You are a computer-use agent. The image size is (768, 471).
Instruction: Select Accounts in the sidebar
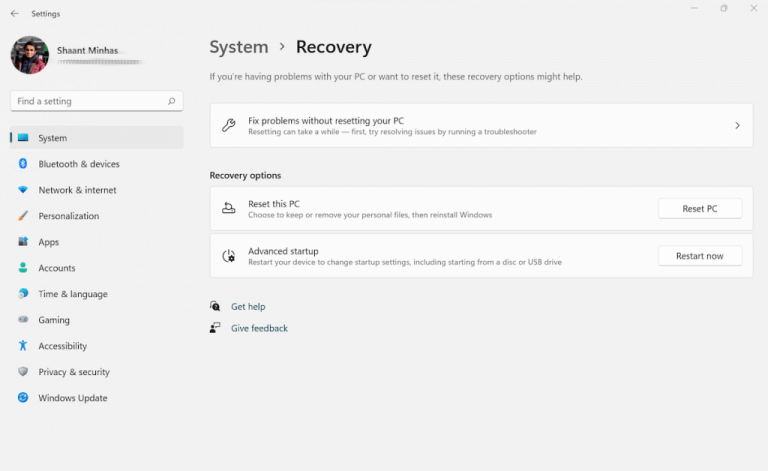click(57, 268)
